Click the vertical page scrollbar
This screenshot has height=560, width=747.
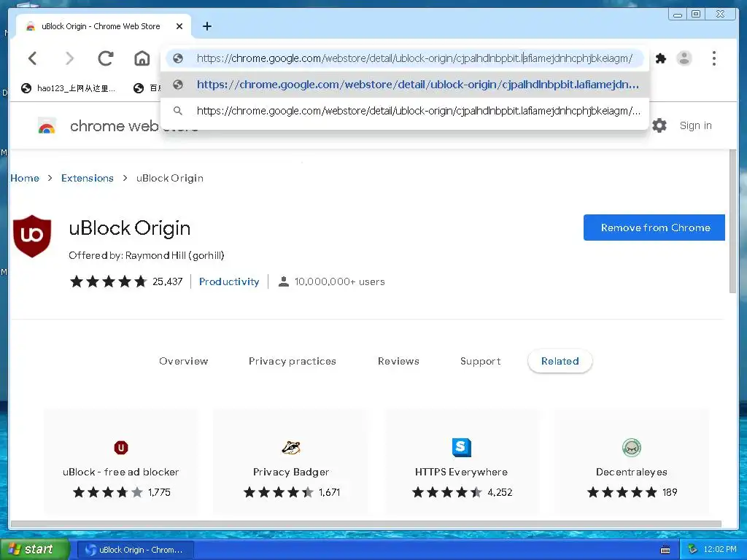point(732,222)
